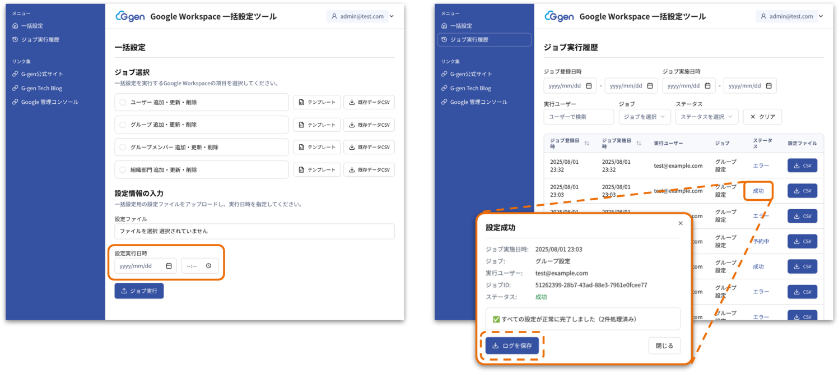Sort table by ジョブ実施日時 column icon
The image size is (839, 373).
pos(638,143)
